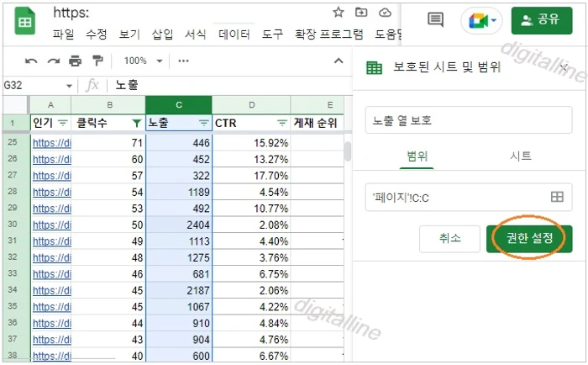This screenshot has height=365, width=588.
Task: Edit the description field 노출 열 보호
Action: point(469,120)
